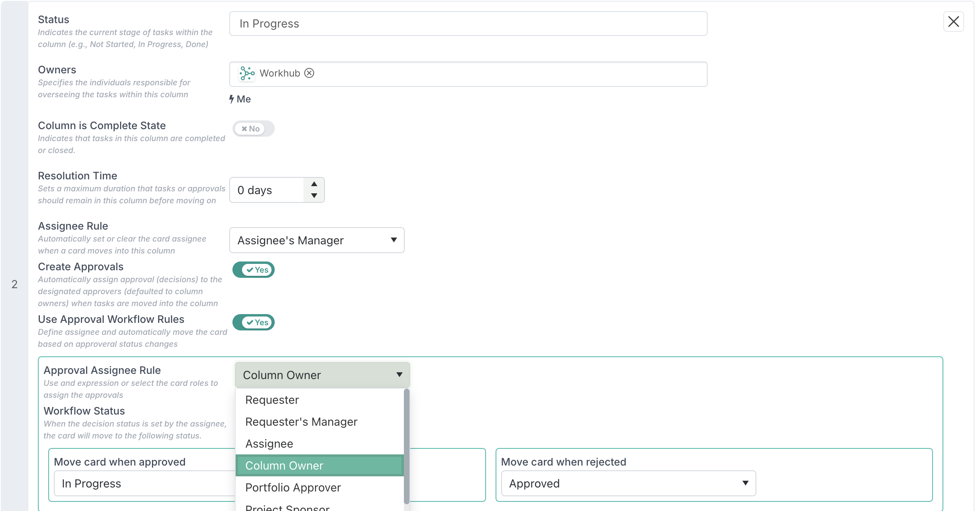The image size is (980, 511).
Task: Collapse the Approval Assignee Rule dropdown
Action: [323, 375]
